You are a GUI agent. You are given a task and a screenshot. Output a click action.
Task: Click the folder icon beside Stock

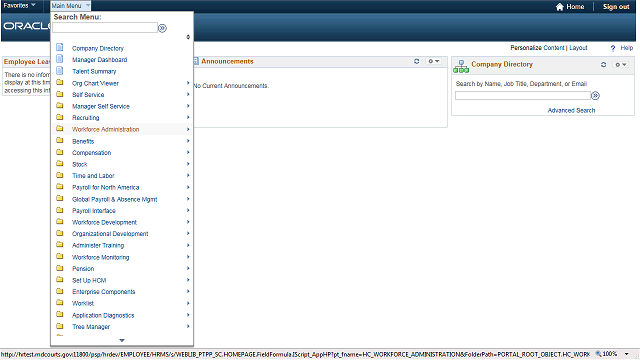point(60,164)
